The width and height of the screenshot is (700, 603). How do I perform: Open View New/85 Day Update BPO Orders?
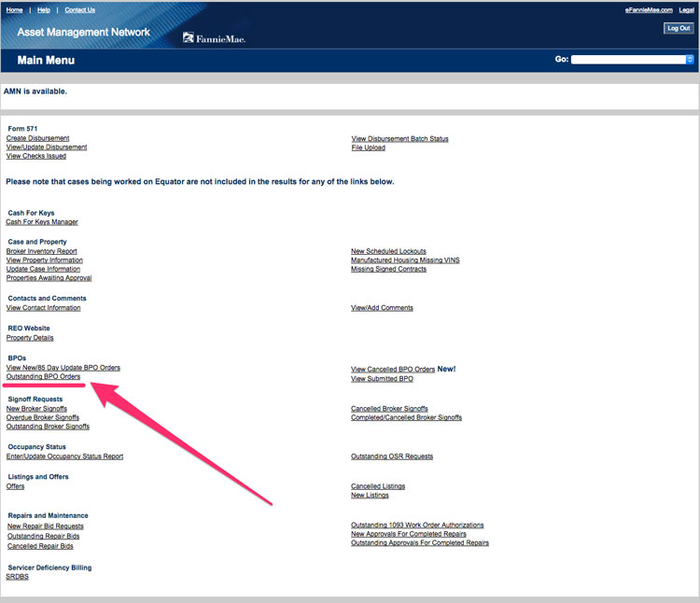pos(63,368)
